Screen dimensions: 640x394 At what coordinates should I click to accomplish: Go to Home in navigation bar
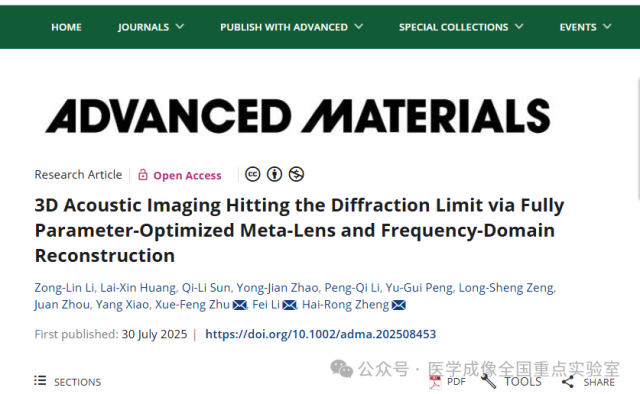coord(66,27)
